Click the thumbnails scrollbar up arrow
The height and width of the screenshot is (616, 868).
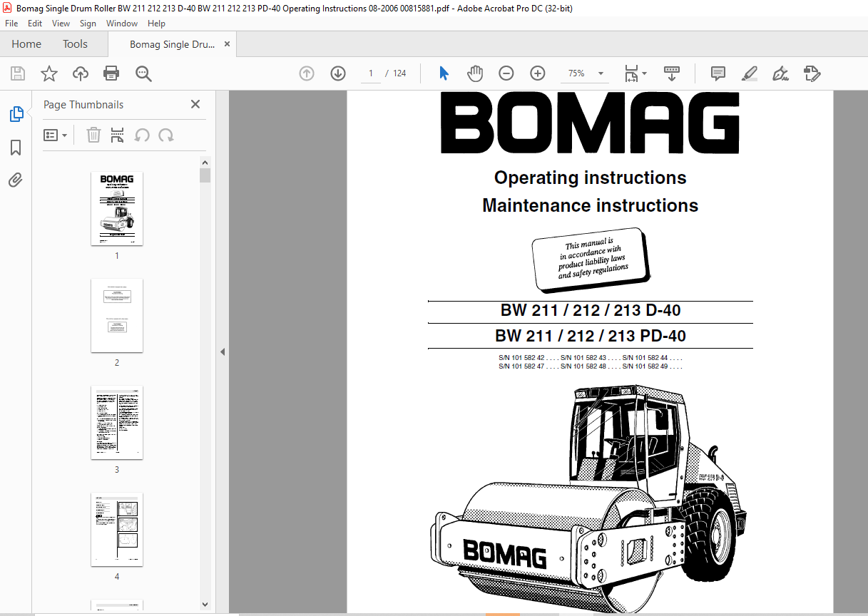tap(205, 162)
